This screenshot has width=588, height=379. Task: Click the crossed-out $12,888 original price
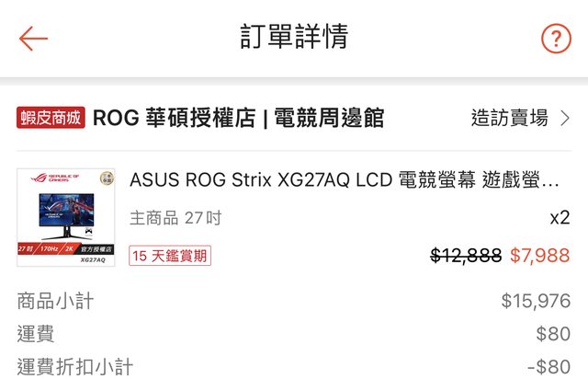coord(466,255)
